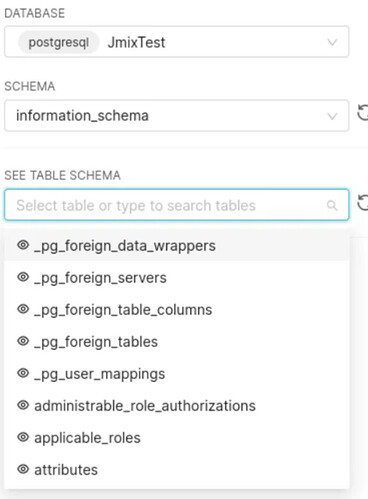Expand the Schema selector chevron arrow
Screen dimensions: 368x499
coord(332,116)
